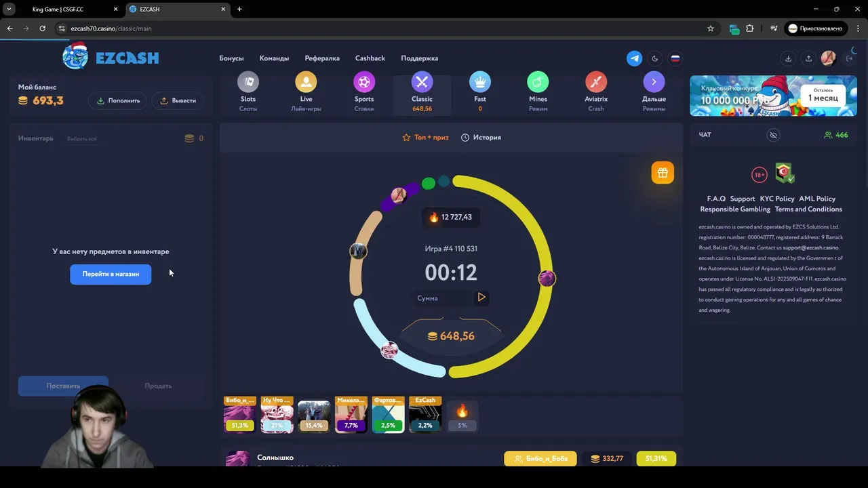Open the Mines game mode

[x=538, y=91]
